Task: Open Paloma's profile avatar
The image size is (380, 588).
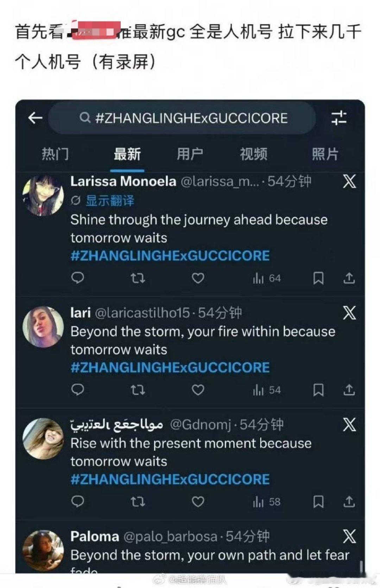Action: pos(43,550)
